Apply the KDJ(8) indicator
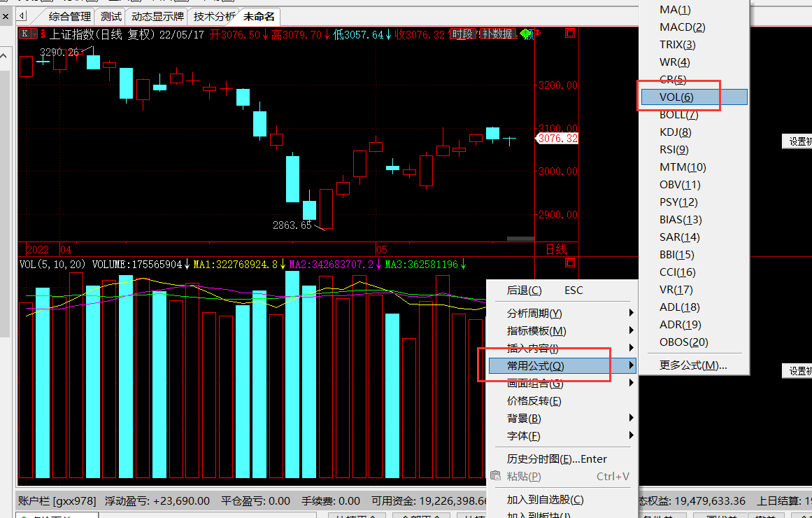 pos(694,132)
